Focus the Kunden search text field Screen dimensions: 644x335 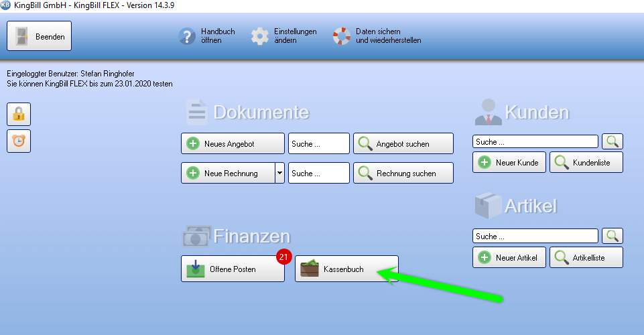click(535, 141)
